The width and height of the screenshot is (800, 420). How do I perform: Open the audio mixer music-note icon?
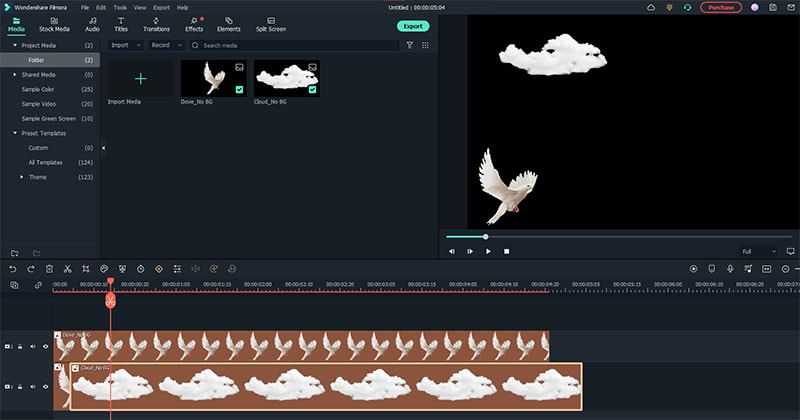(748, 269)
